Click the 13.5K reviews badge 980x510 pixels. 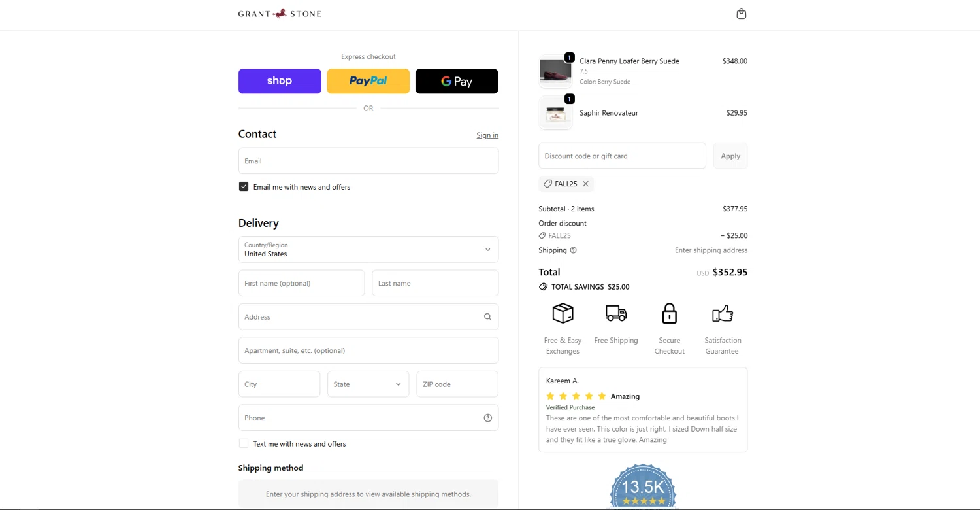[x=643, y=486]
